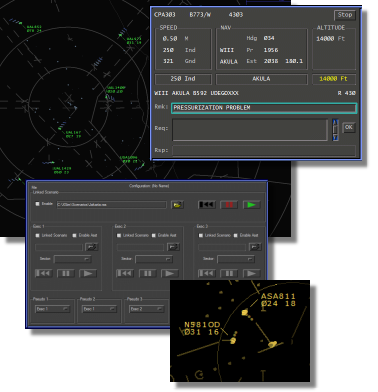Image resolution: width=378 pixels, height=392 pixels.
Task: Open the Linked Scenario browse folder icon
Action: click(177, 205)
